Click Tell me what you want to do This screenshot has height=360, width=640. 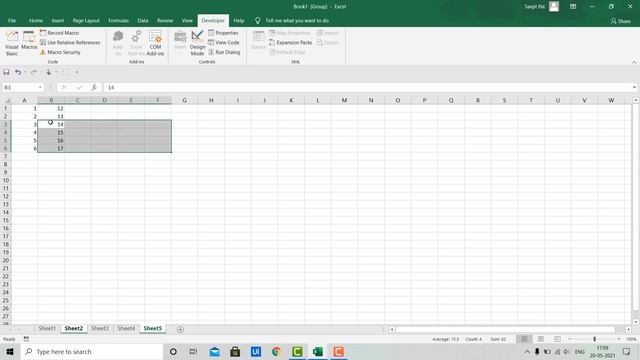point(297,20)
